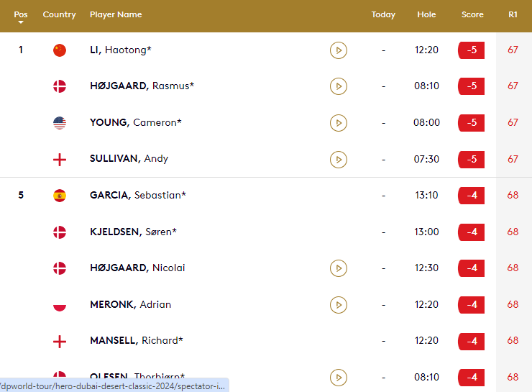Play video for Cameron Young
Viewport: 532px width, 392px height.
point(339,123)
